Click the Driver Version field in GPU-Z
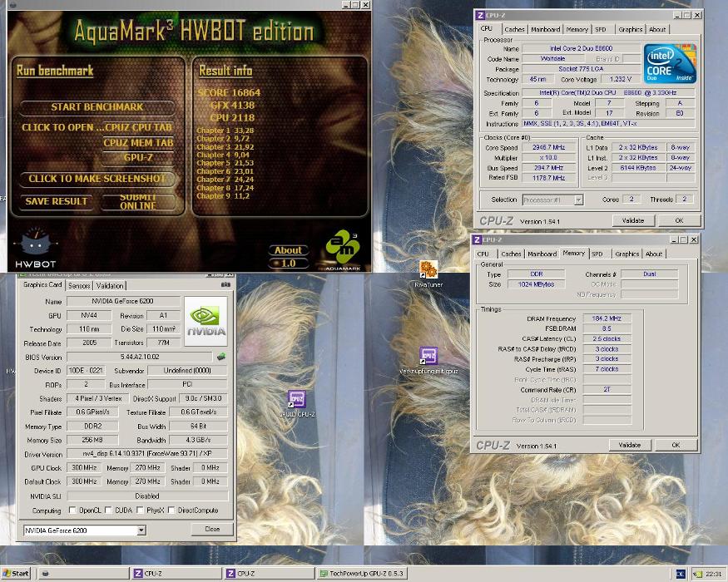 click(147, 453)
